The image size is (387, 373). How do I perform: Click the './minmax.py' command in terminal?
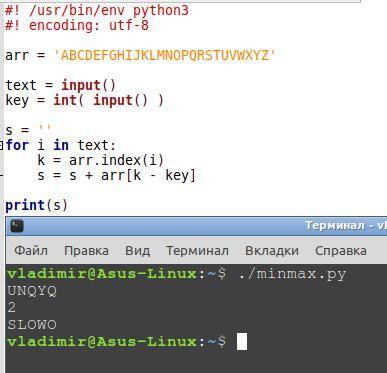tap(292, 274)
